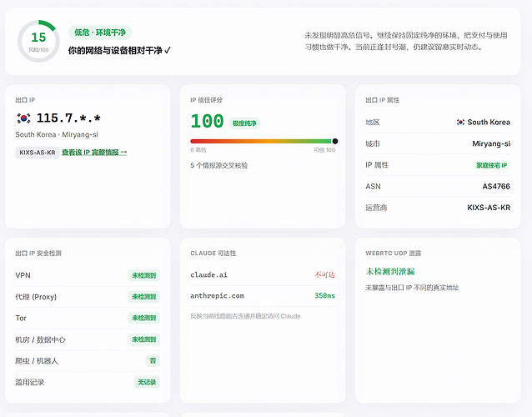Click the flag beside South Korea region
This screenshot has height=417, width=532.
coord(460,122)
